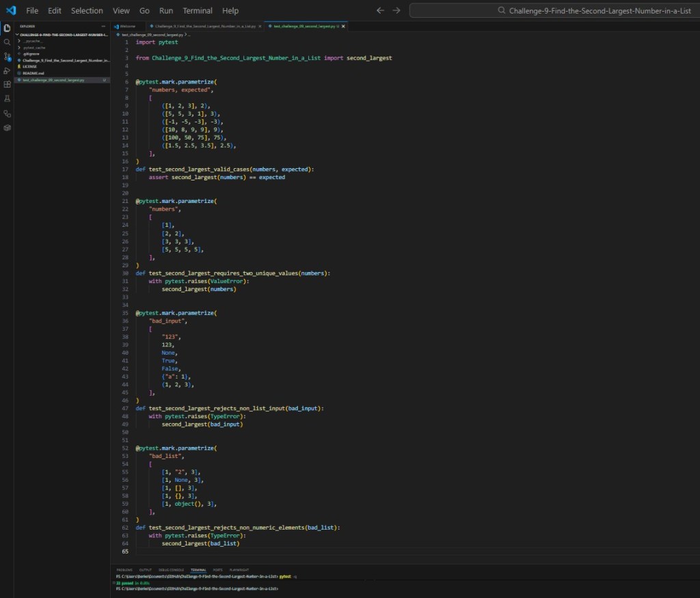
Task: Select the Run and Debug icon
Action: click(7, 70)
